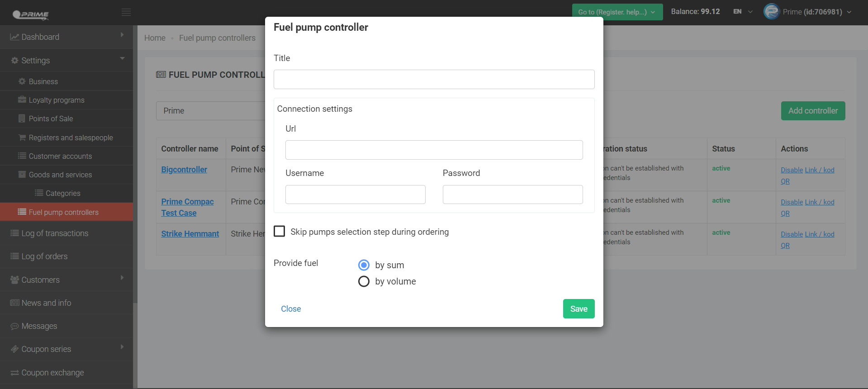Open the Messages sidebar menu item
868x389 pixels.
click(39, 326)
